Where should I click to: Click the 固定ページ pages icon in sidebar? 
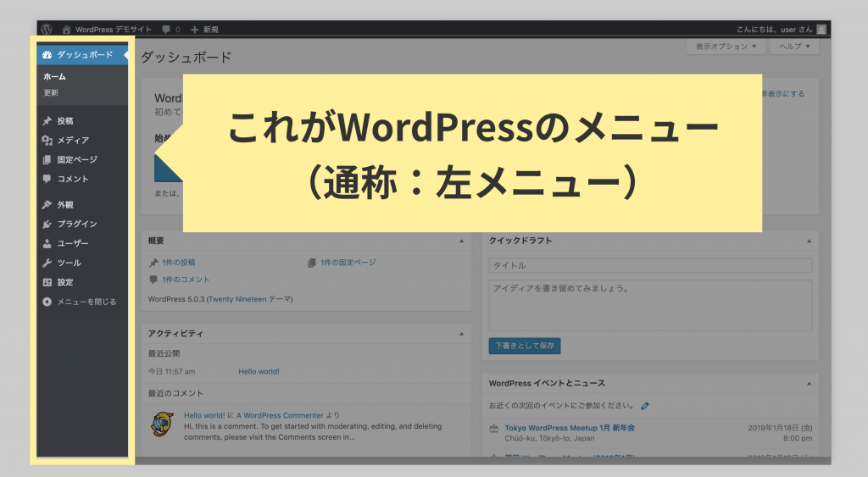tap(47, 160)
